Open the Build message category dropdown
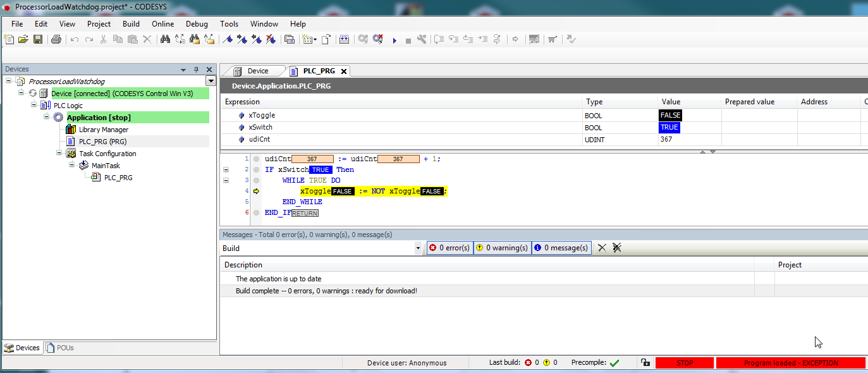The height and width of the screenshot is (373, 868). (x=418, y=248)
